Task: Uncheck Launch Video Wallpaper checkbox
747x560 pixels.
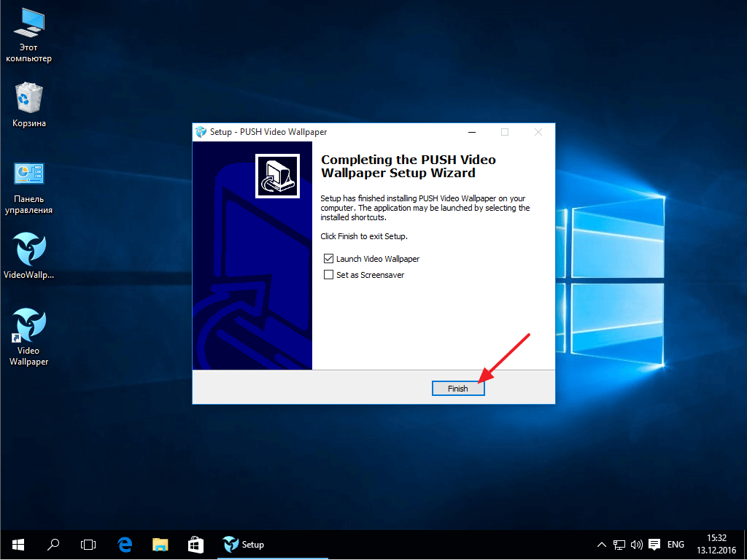Action: tap(328, 259)
